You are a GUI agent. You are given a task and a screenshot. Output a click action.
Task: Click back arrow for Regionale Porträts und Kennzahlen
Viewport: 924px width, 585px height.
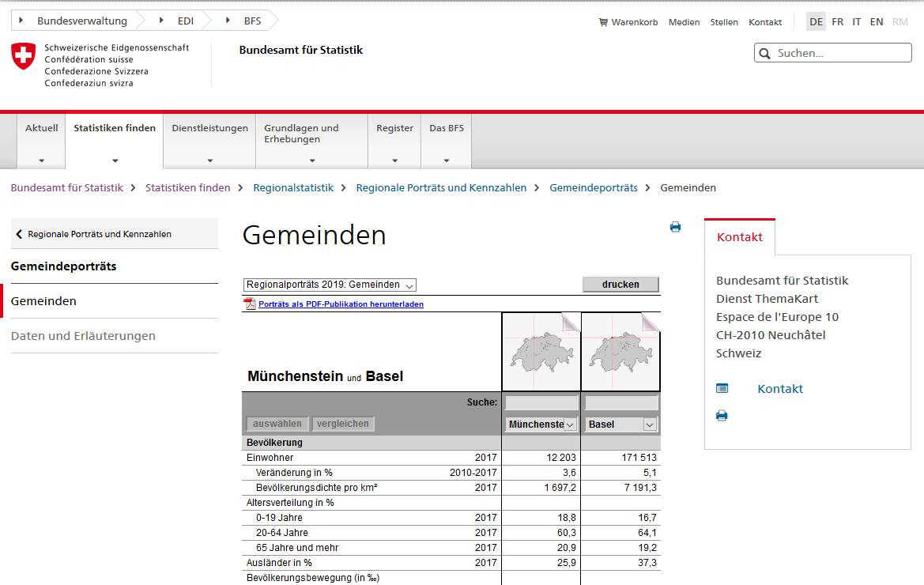19,234
